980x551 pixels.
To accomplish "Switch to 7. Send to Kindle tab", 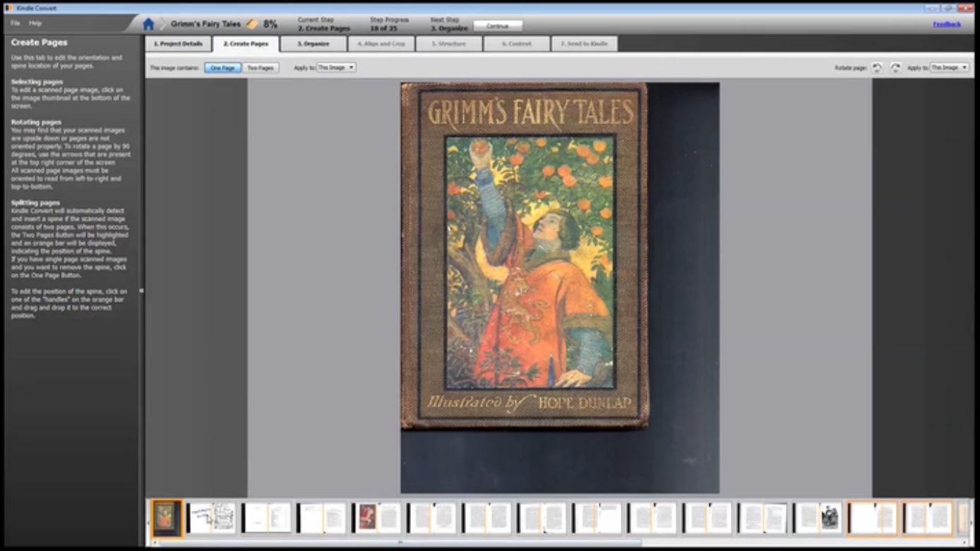I will (584, 44).
